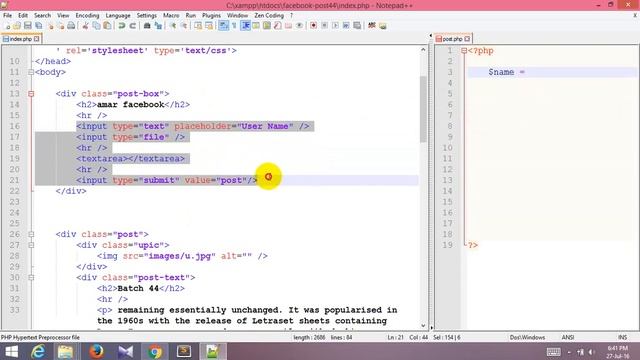Click 'Ln : 21' in status bar
The image size is (640, 360).
(x=396, y=337)
